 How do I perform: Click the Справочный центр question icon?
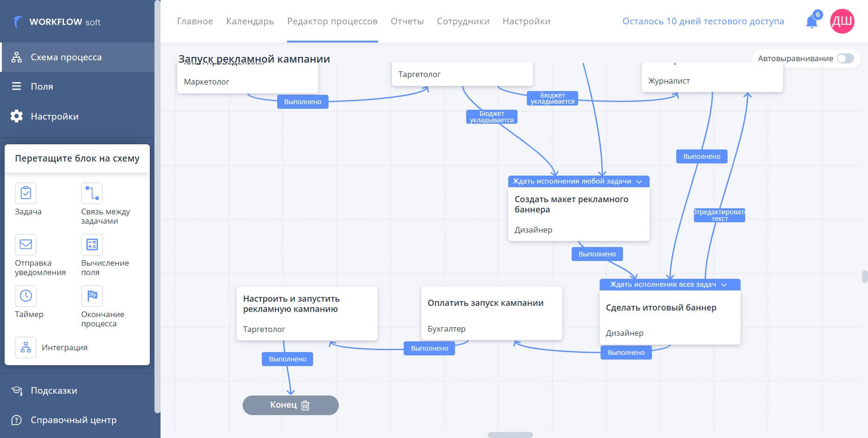point(17,420)
